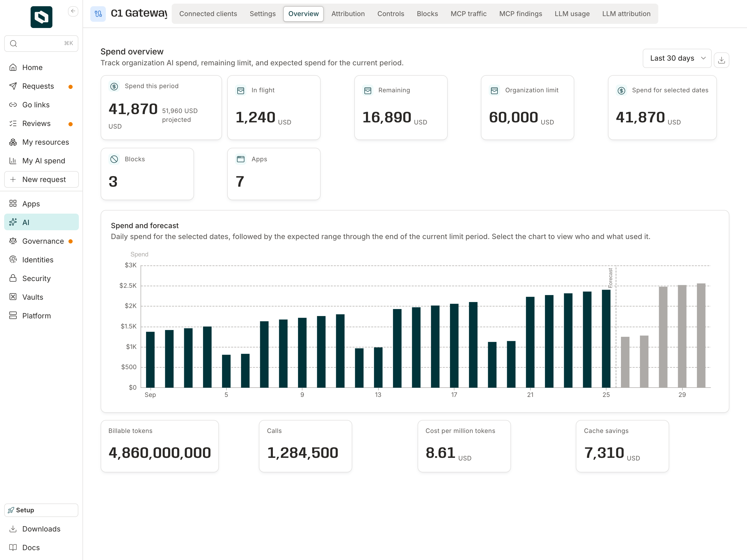Click the Identities fingerprint icon
747x560 pixels.
tap(13, 260)
